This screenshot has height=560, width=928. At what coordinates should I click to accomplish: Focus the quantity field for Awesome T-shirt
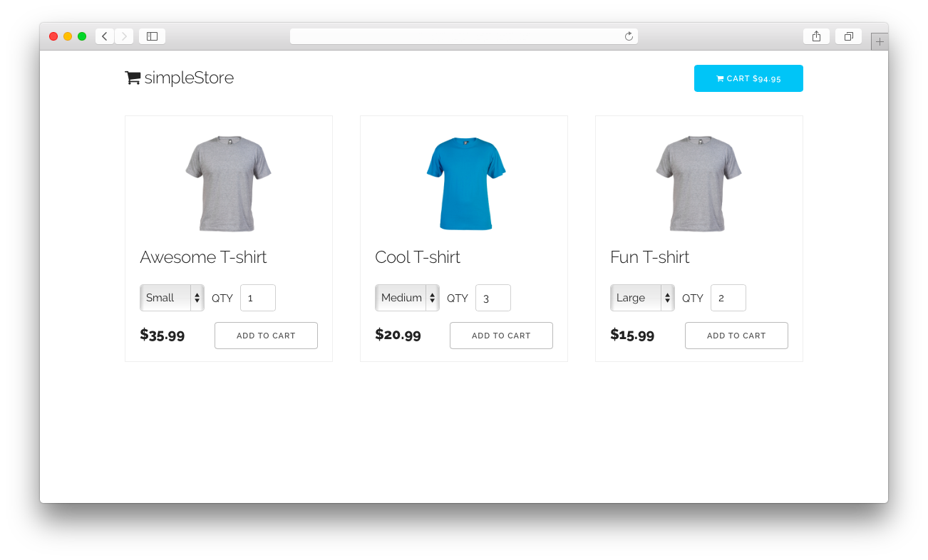coord(258,298)
